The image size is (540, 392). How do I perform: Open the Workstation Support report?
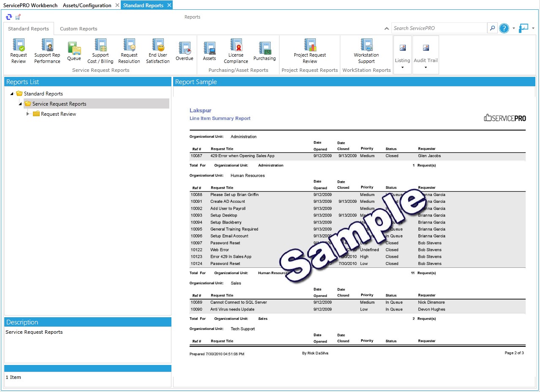pos(366,51)
